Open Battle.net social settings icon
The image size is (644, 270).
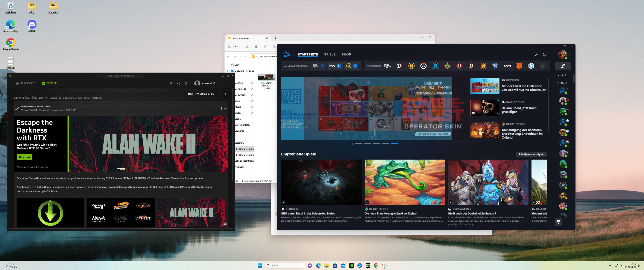click(x=563, y=66)
